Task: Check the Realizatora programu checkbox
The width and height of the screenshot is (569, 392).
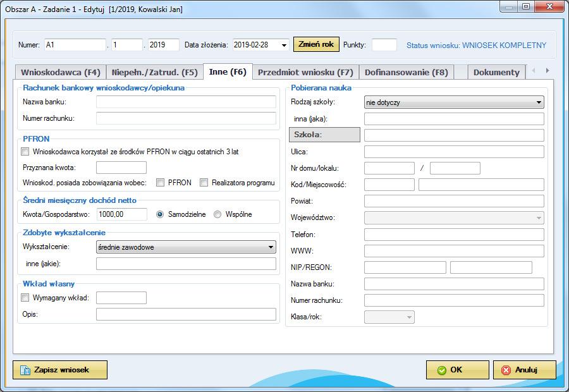Action: [x=204, y=183]
